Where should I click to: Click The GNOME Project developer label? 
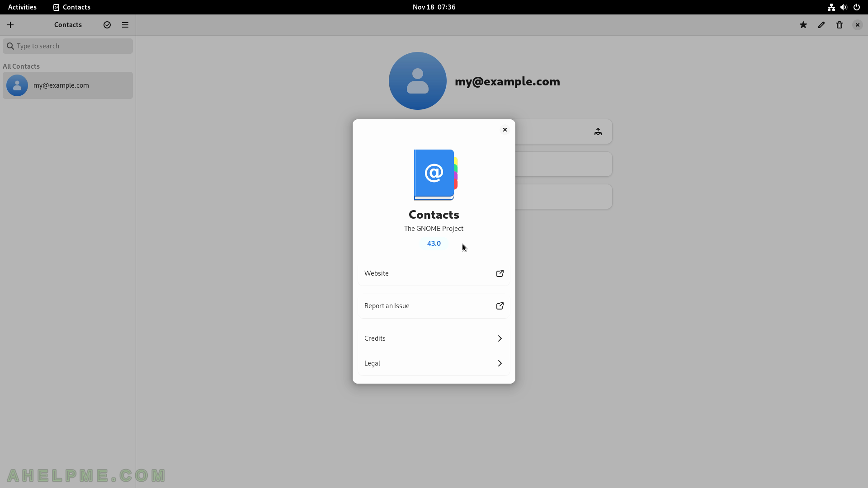[434, 229]
